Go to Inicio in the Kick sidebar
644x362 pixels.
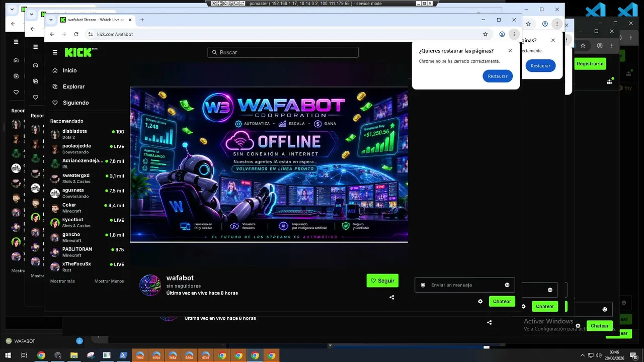[x=70, y=71]
